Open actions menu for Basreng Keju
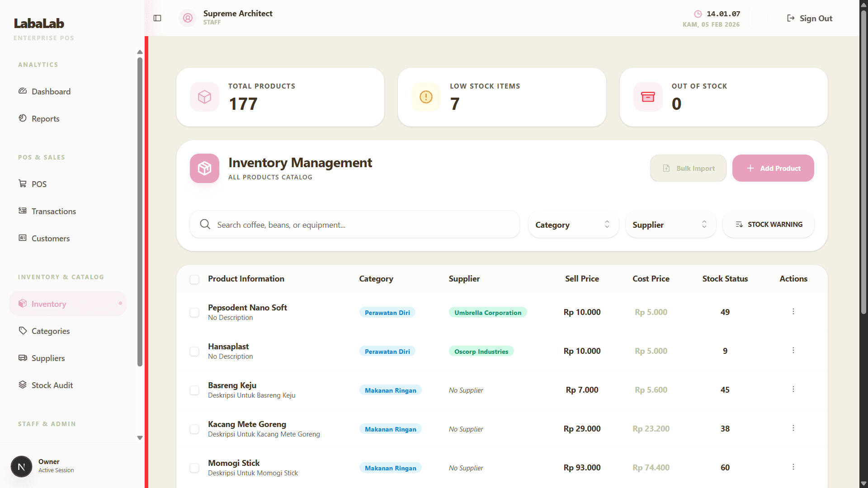The width and height of the screenshot is (868, 488). click(793, 389)
